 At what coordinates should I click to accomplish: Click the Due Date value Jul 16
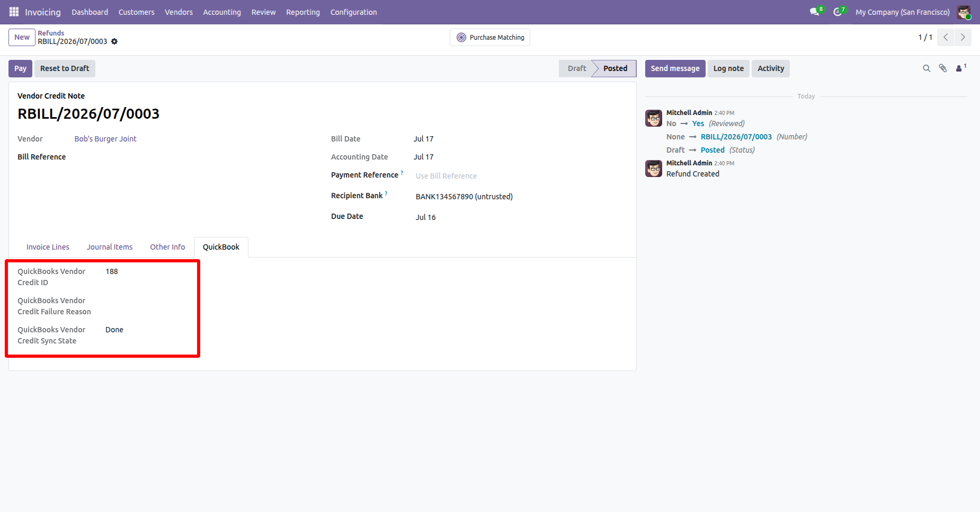pos(426,217)
